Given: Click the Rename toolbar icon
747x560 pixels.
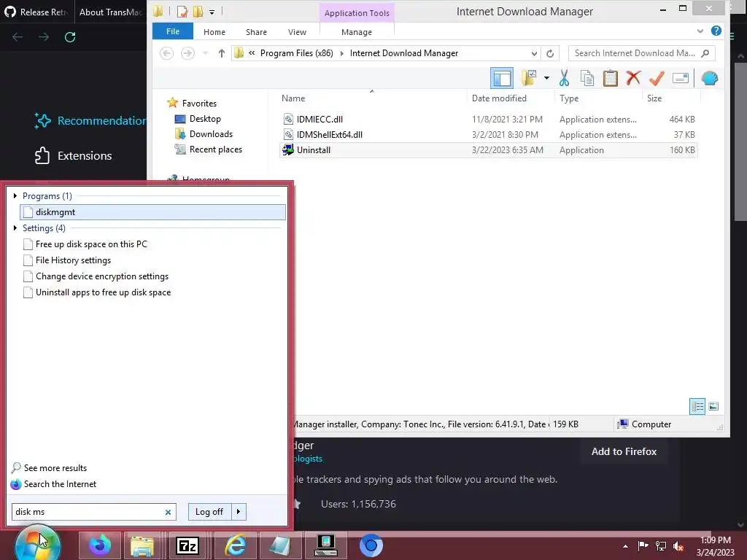Looking at the screenshot, I should 681,78.
